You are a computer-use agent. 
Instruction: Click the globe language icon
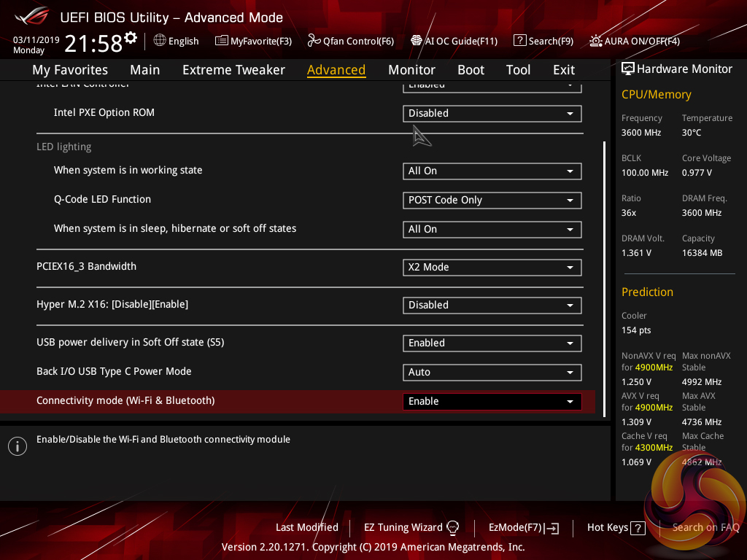pyautogui.click(x=160, y=41)
